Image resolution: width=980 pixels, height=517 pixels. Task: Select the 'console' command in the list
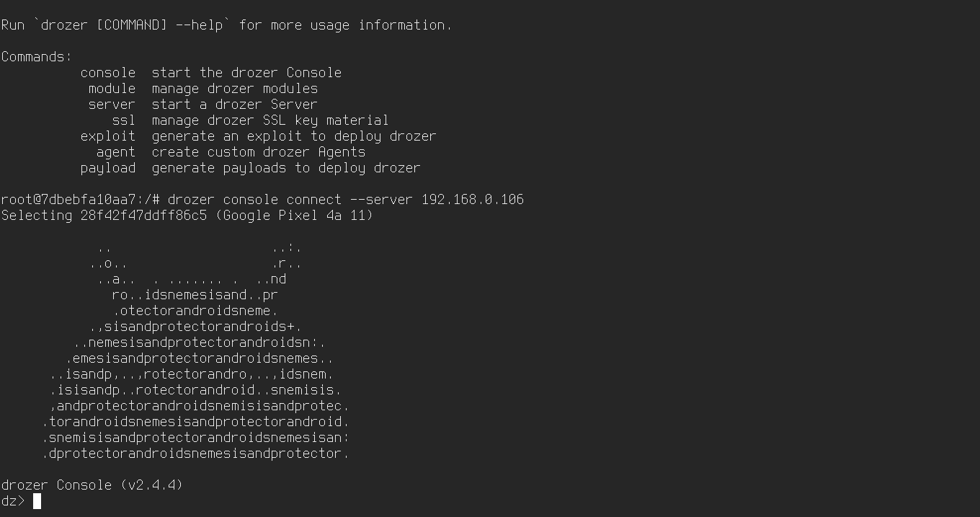[108, 73]
